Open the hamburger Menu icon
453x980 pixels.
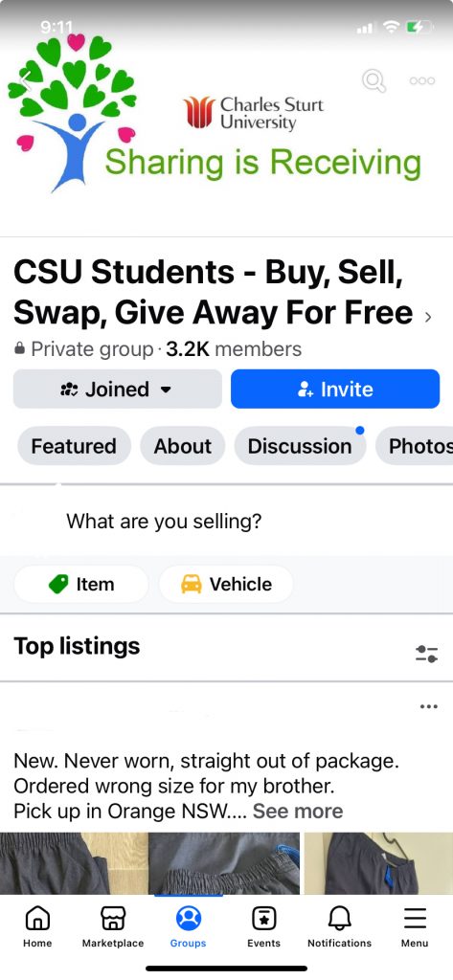[x=415, y=918]
